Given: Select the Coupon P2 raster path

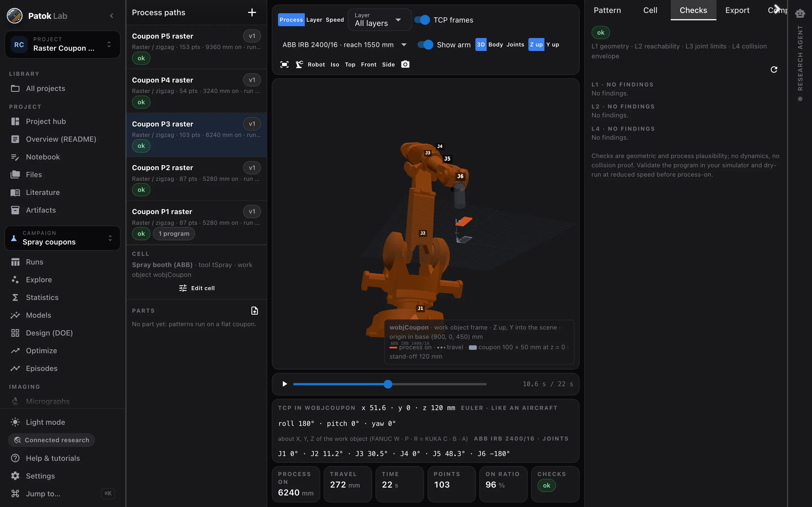Looking at the screenshot, I should click(196, 179).
